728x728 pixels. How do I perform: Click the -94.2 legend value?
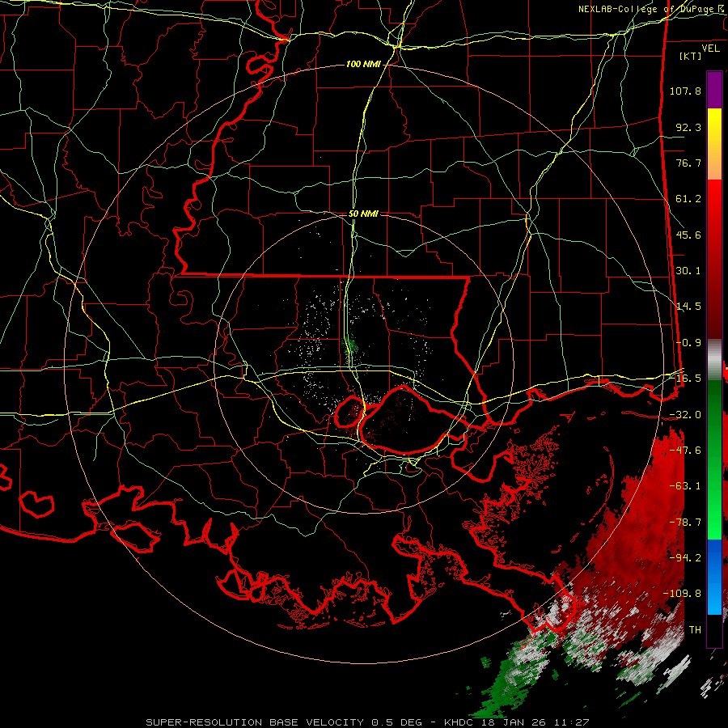pyautogui.click(x=685, y=558)
